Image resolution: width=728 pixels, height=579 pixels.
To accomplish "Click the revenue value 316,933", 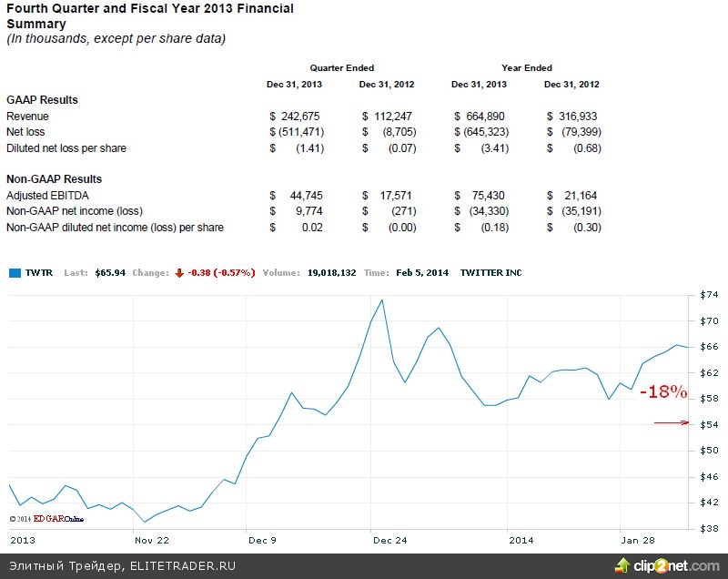I will tap(578, 117).
